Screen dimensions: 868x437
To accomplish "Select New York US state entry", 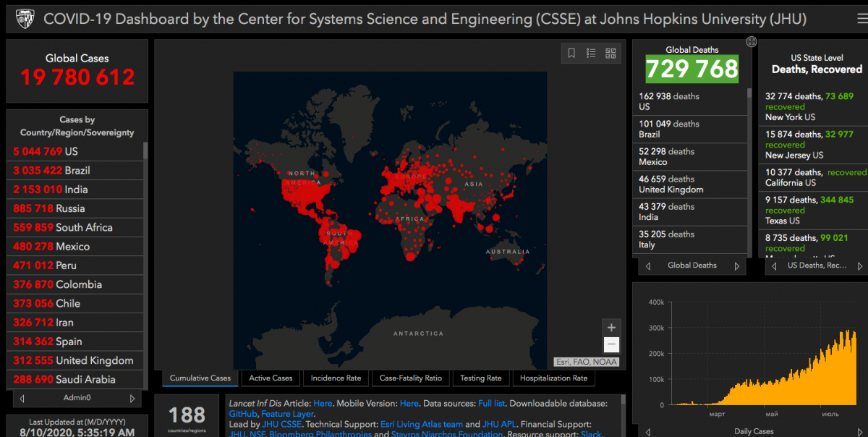I will coord(814,106).
